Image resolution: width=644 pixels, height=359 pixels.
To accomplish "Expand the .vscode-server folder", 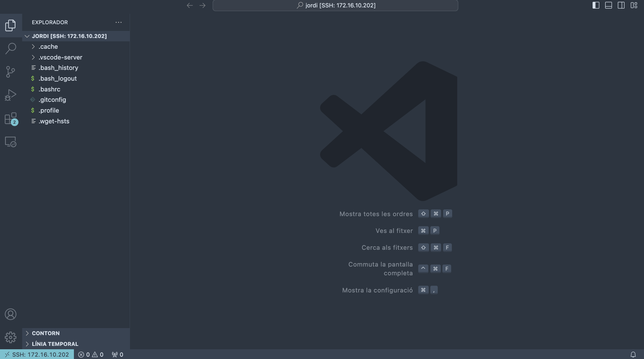I will coord(76,57).
